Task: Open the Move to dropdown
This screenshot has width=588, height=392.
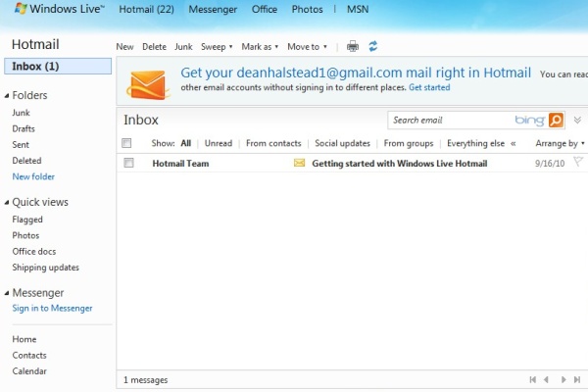Action: point(307,47)
